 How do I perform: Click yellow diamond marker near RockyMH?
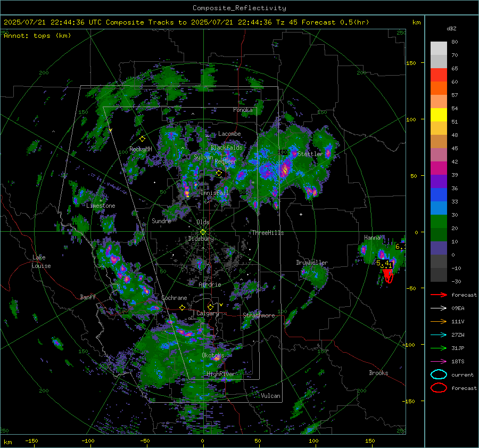(142, 139)
